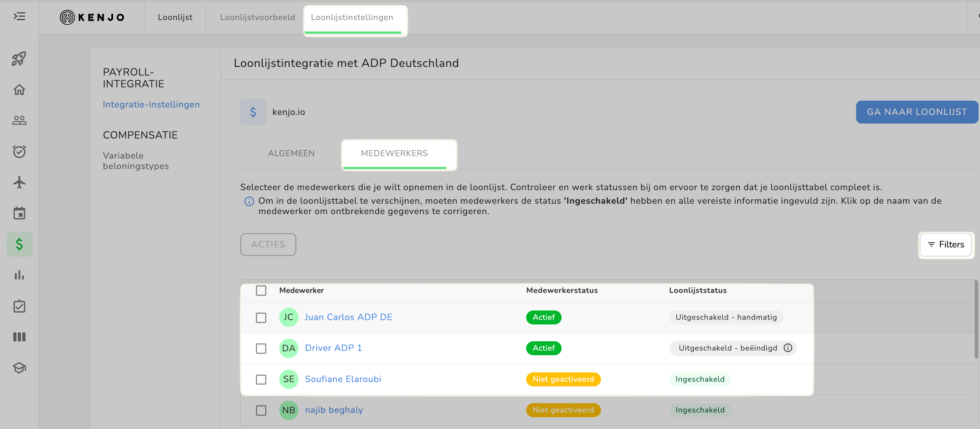Click the GA NAAR LOONLIJST button

[x=916, y=112]
